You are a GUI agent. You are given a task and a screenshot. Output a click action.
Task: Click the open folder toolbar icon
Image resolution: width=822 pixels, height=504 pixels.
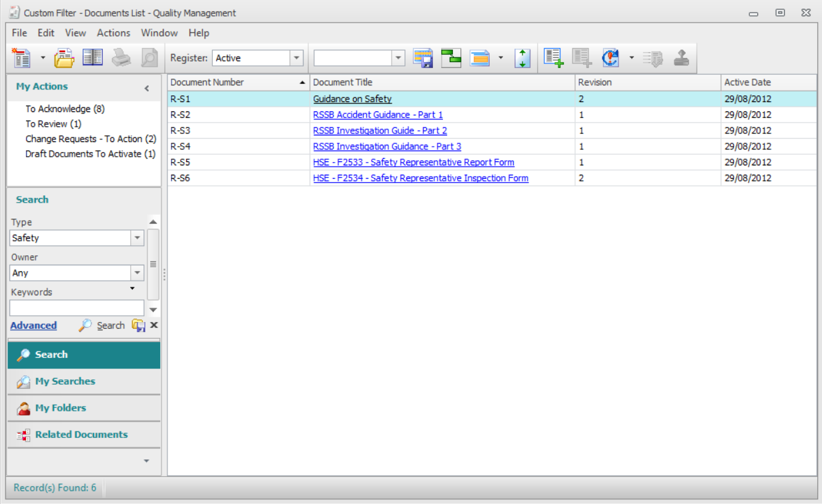(x=63, y=57)
